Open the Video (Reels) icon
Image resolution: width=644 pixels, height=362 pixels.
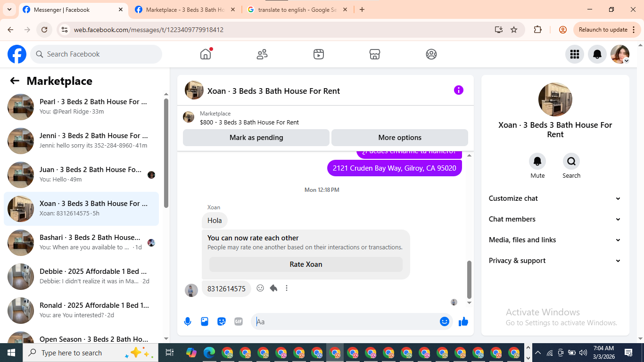click(319, 54)
